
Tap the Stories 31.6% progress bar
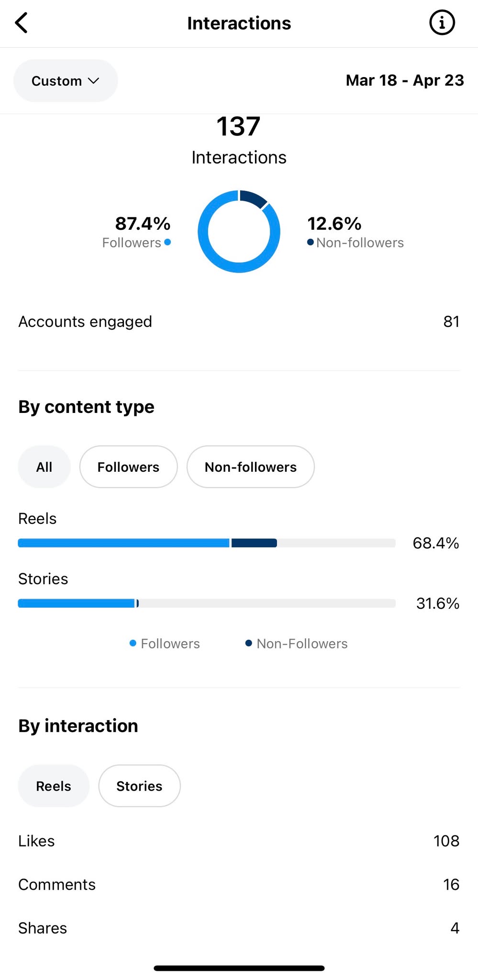tap(207, 603)
